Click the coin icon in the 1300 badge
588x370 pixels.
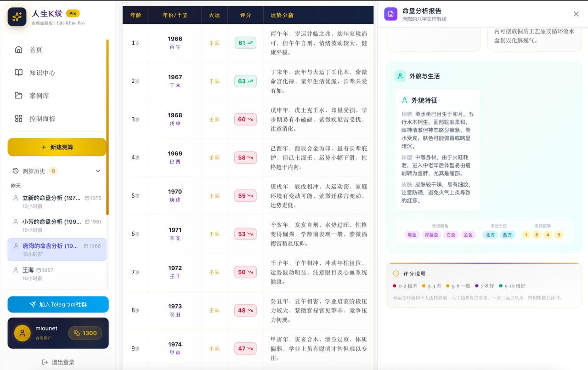click(77, 333)
